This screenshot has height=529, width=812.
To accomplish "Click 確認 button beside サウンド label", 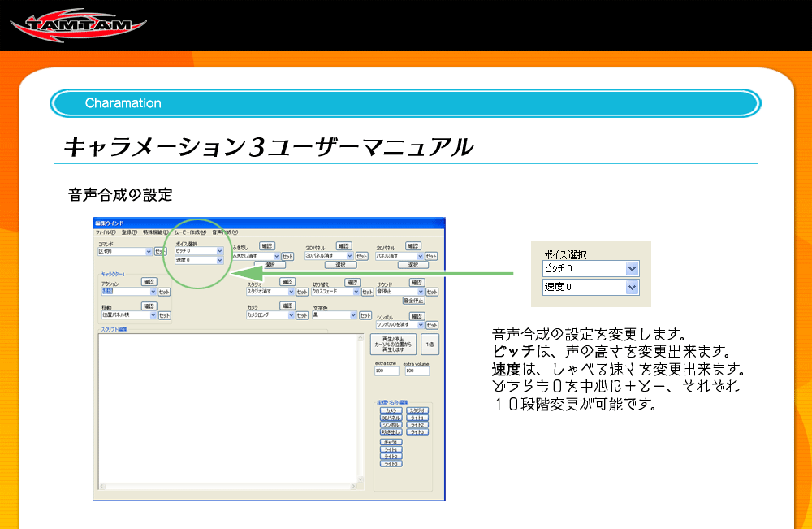I will [417, 282].
